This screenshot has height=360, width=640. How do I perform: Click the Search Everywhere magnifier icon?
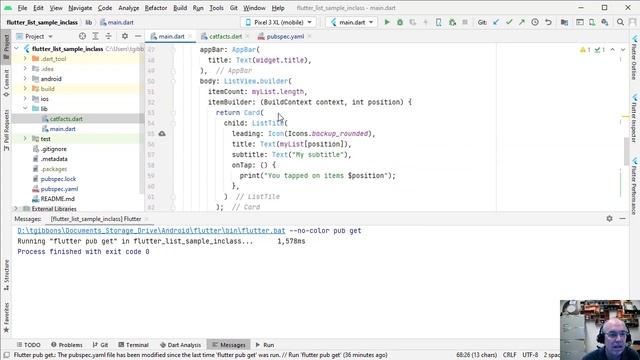pos(620,22)
